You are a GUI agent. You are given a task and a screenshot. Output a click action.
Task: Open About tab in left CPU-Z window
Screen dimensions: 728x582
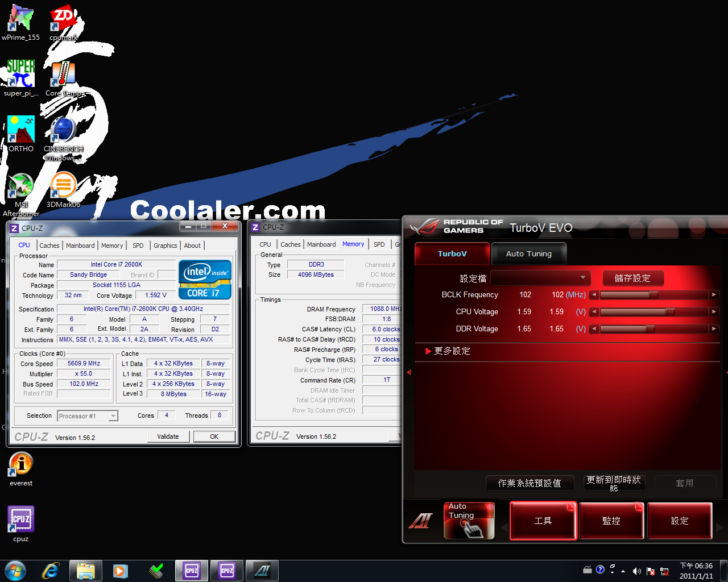click(x=192, y=246)
